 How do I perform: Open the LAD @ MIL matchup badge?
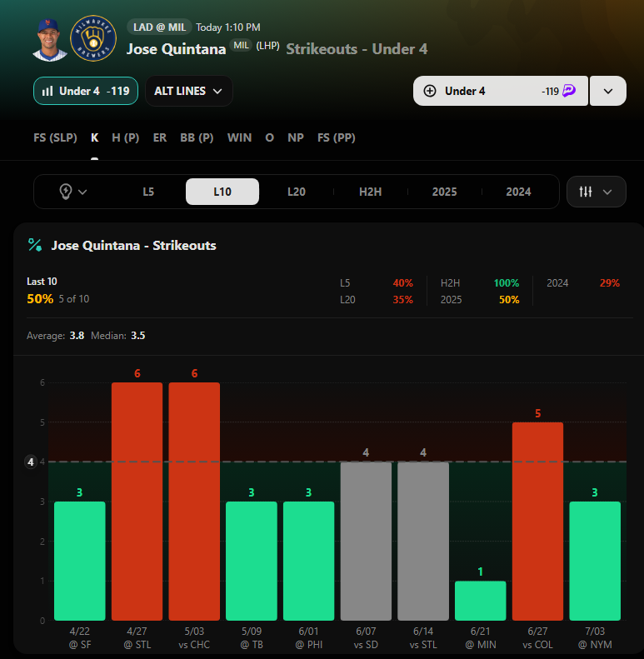pos(159,27)
